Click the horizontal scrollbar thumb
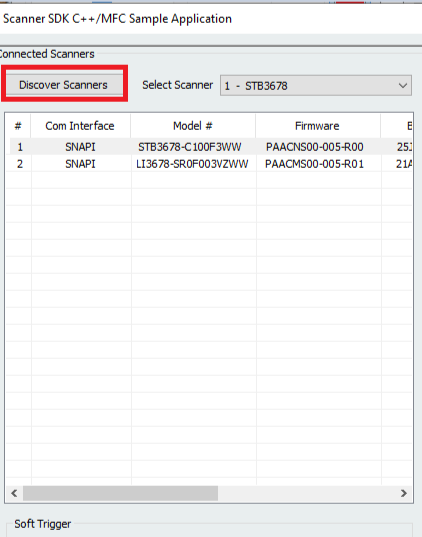The height and width of the screenshot is (537, 422). tap(120, 494)
